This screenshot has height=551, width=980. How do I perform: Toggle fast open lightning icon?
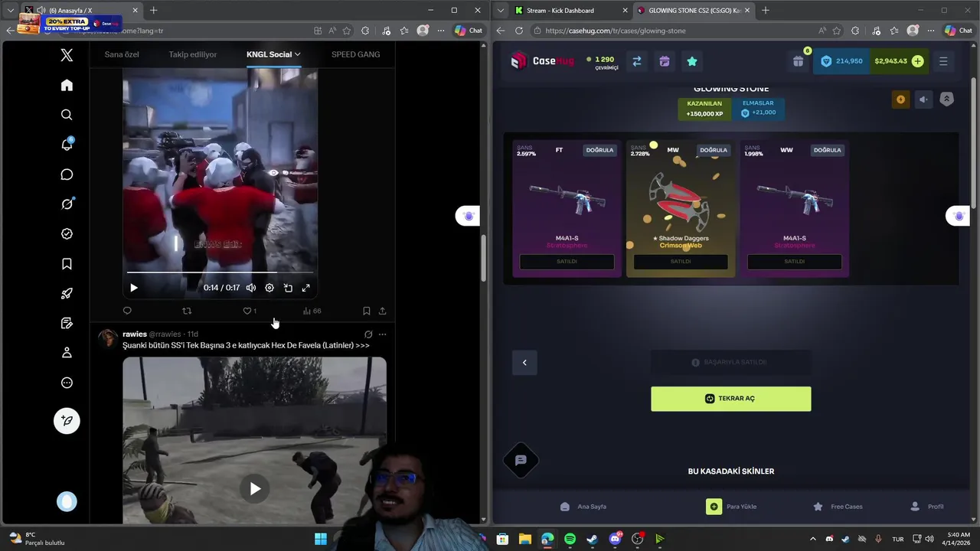pyautogui.click(x=900, y=99)
